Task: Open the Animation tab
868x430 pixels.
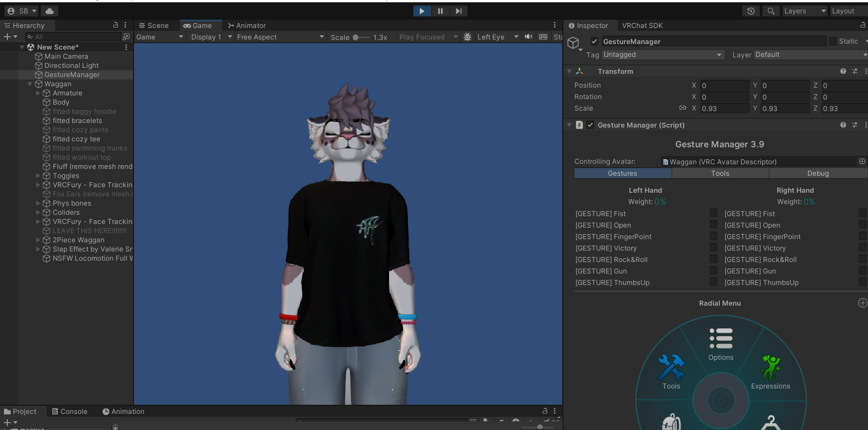Action: tap(123, 412)
